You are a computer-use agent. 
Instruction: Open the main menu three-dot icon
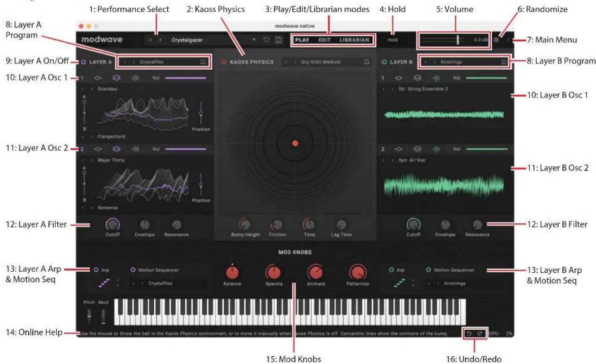point(508,40)
